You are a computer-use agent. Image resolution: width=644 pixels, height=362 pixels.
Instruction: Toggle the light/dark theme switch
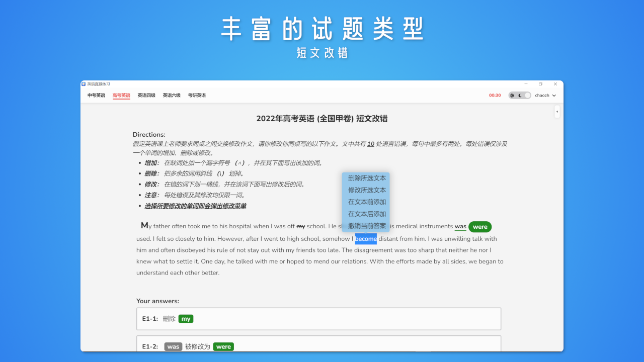click(520, 95)
